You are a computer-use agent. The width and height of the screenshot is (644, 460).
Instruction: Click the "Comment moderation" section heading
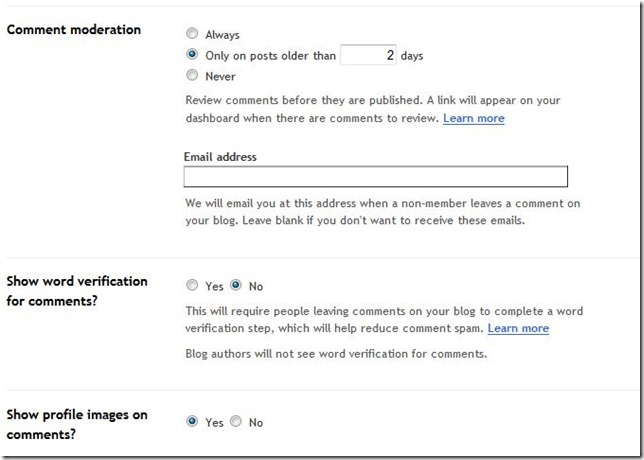[x=73, y=29]
